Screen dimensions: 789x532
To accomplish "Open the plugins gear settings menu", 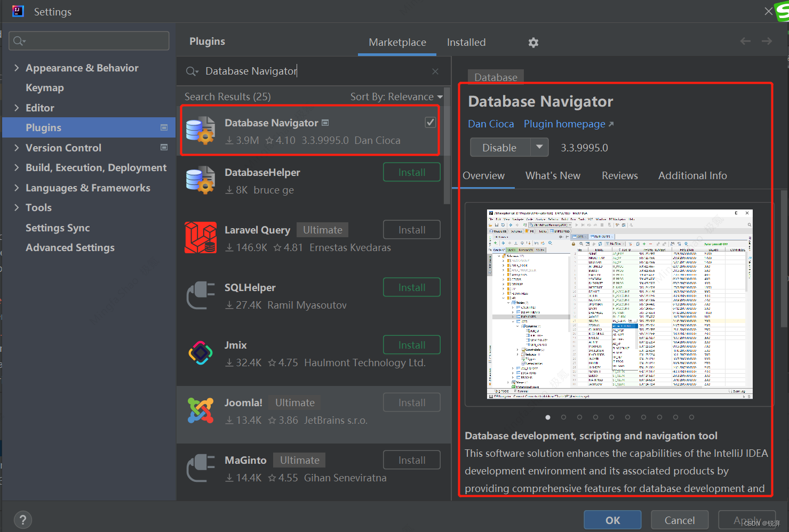I will click(533, 43).
